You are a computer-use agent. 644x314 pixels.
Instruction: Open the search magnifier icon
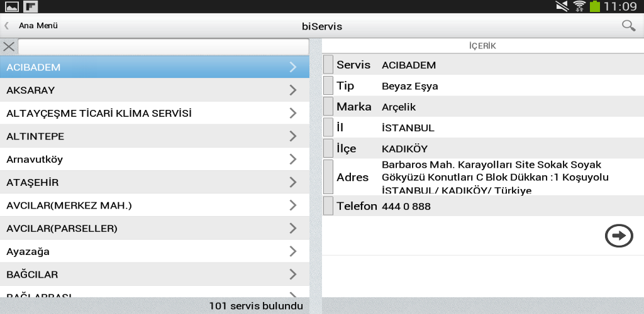[x=628, y=26]
